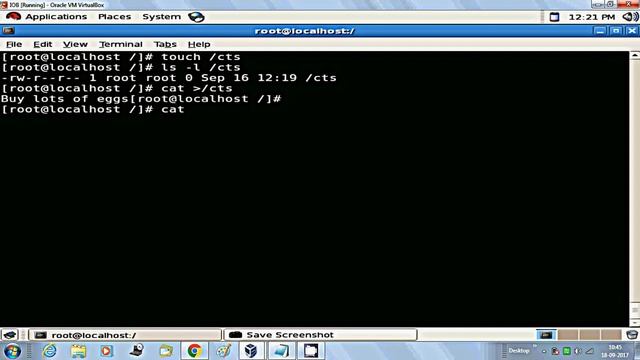The height and width of the screenshot is (360, 640).
Task: Open the Places menu
Action: [x=114, y=17]
